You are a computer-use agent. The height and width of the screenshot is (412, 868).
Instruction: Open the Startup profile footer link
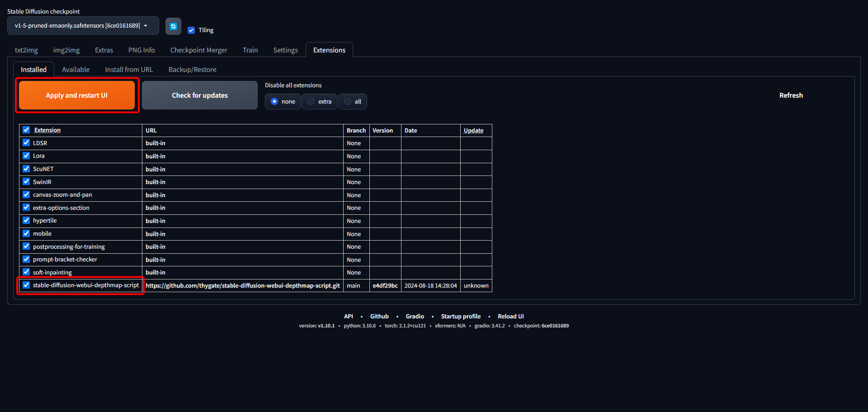click(x=461, y=317)
